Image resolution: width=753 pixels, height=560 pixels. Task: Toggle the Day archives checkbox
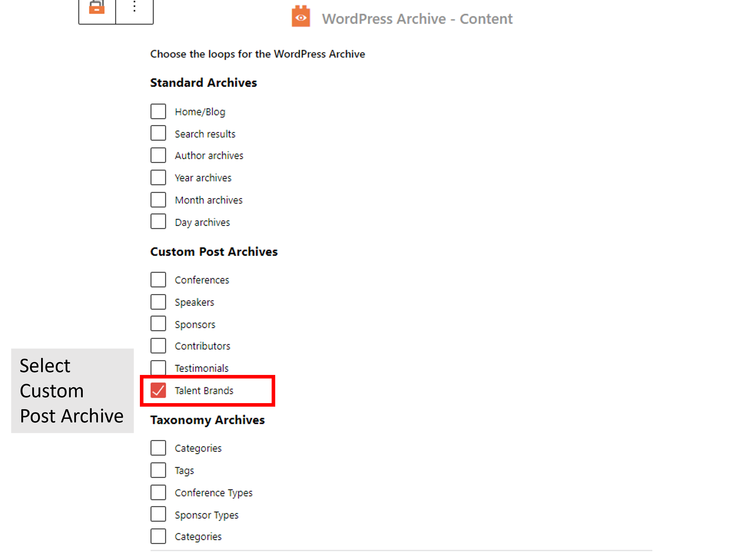pyautogui.click(x=158, y=222)
